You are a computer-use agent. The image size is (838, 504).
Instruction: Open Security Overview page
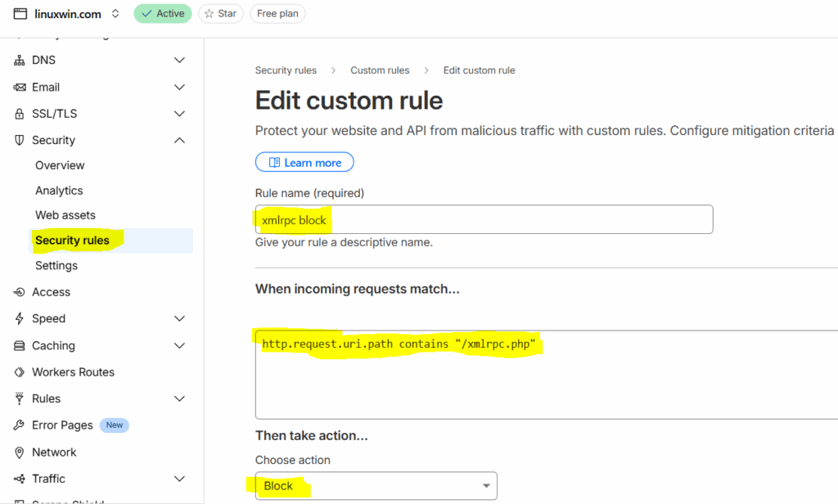(60, 166)
